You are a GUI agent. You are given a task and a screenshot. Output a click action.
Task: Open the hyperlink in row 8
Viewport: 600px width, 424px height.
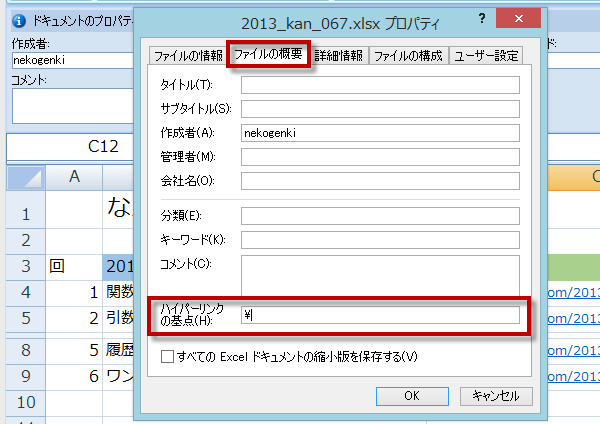[573, 351]
